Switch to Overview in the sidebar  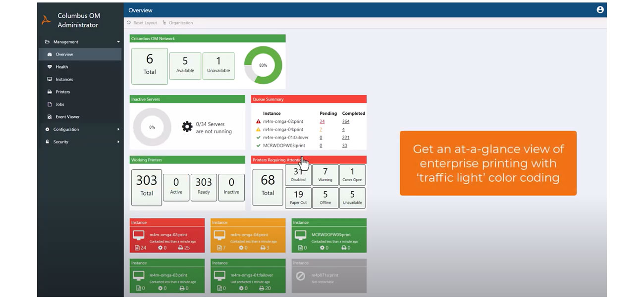(50, 54)
